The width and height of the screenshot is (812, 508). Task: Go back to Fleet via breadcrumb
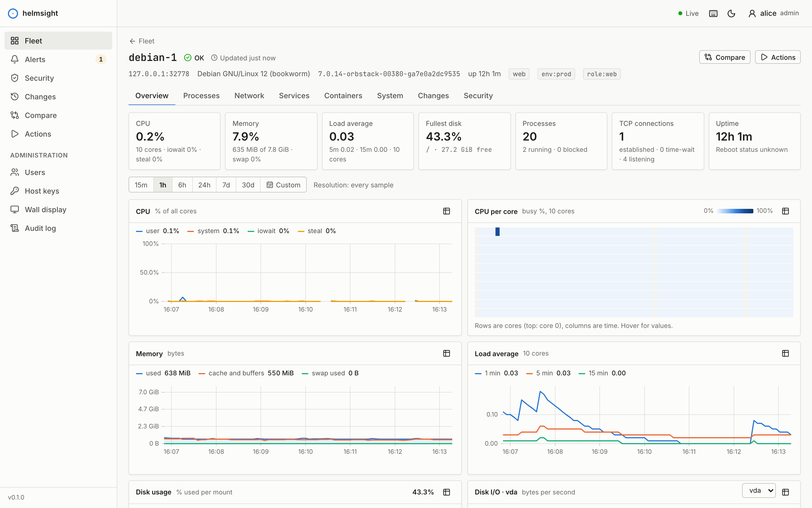pyautogui.click(x=142, y=41)
